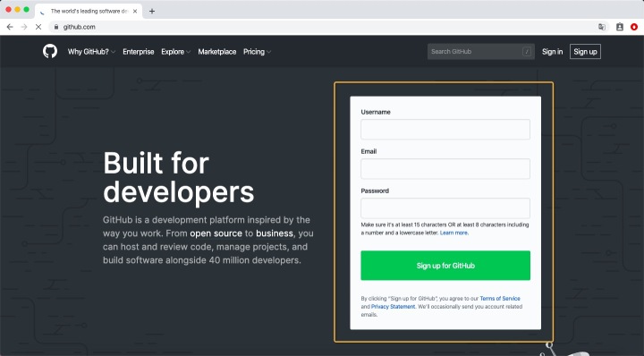
Task: Click the red extension icon in toolbar
Action: (634, 27)
